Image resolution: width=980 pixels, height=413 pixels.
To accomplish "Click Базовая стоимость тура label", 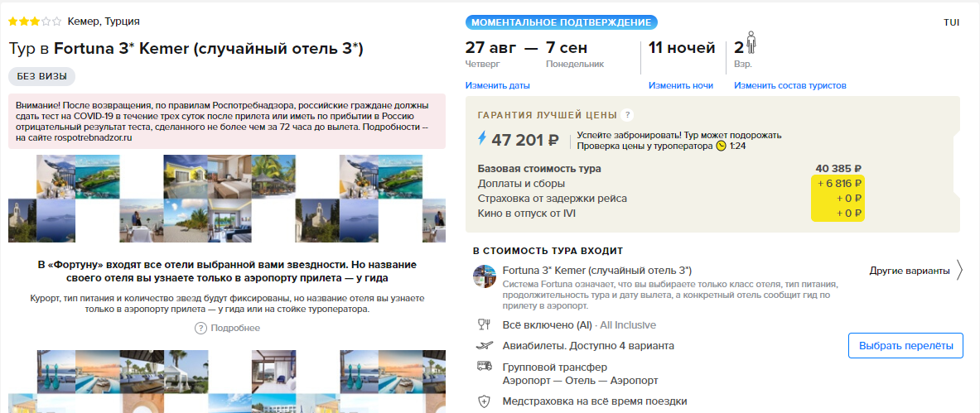I will tap(539, 169).
